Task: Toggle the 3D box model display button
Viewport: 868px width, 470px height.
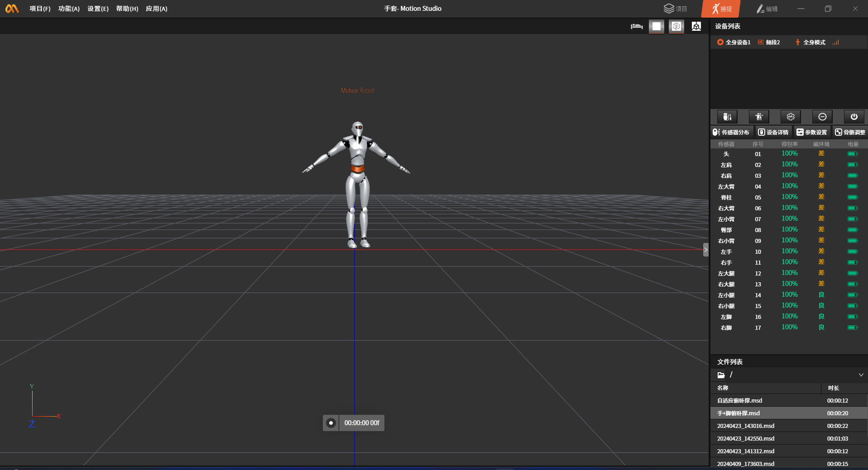Action: [676, 26]
